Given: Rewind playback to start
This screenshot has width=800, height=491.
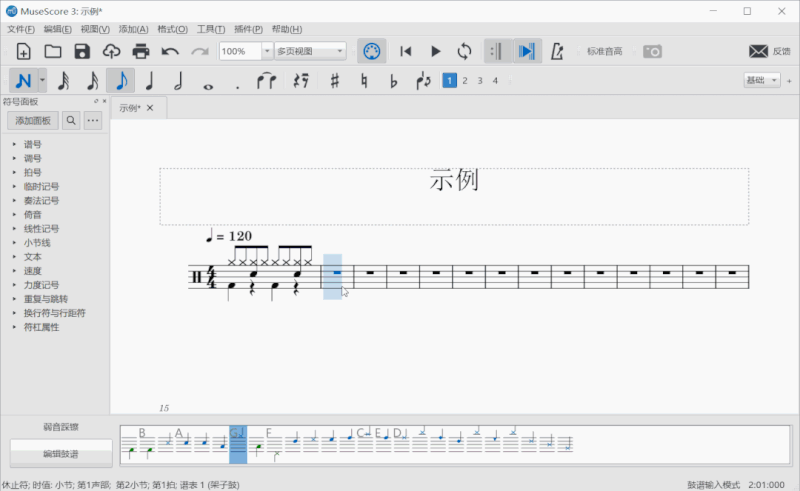Looking at the screenshot, I should 406,52.
